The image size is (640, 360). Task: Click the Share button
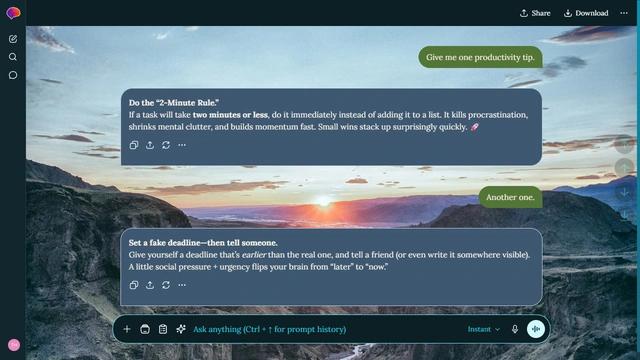click(x=535, y=13)
